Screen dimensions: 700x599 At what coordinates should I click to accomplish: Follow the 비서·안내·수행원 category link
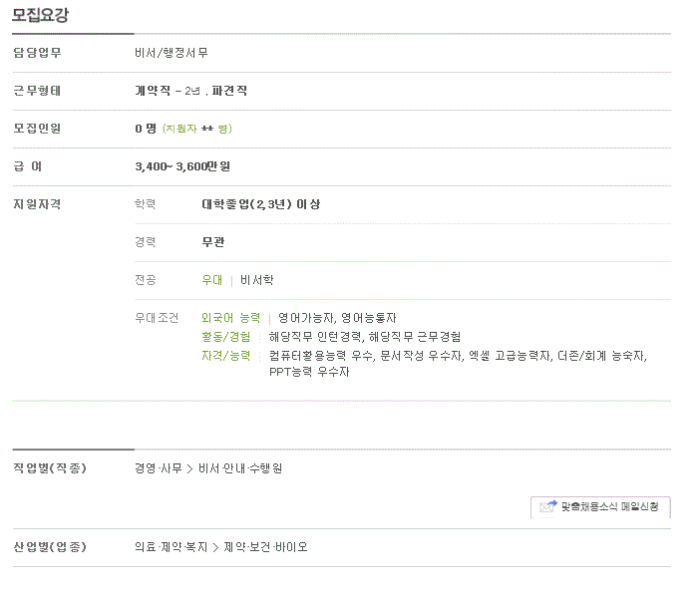(x=240, y=468)
